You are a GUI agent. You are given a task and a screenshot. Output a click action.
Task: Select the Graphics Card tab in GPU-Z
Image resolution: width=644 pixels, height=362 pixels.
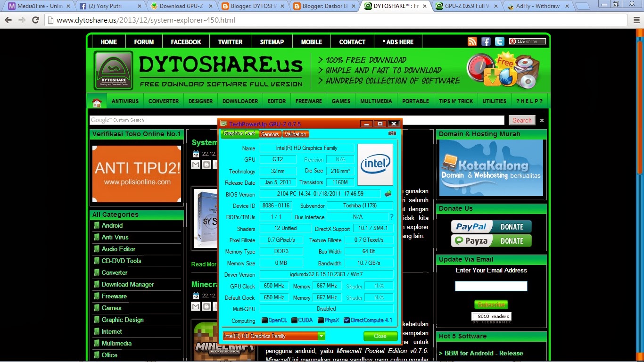[239, 134]
